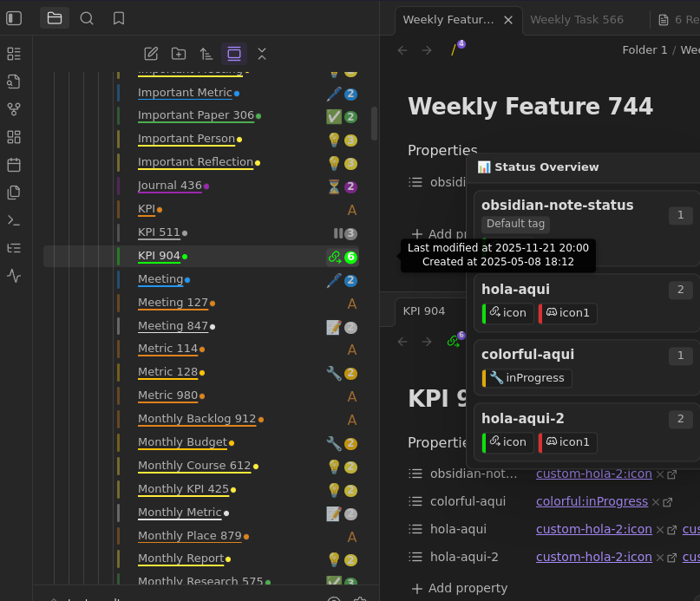
Task: Open templates copy ribbon icon
Action: pos(14,193)
